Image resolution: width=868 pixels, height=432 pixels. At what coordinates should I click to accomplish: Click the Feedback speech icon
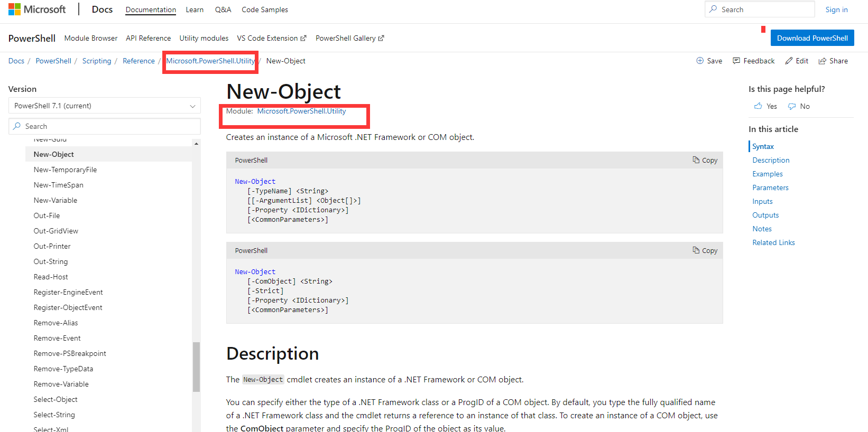(x=736, y=61)
